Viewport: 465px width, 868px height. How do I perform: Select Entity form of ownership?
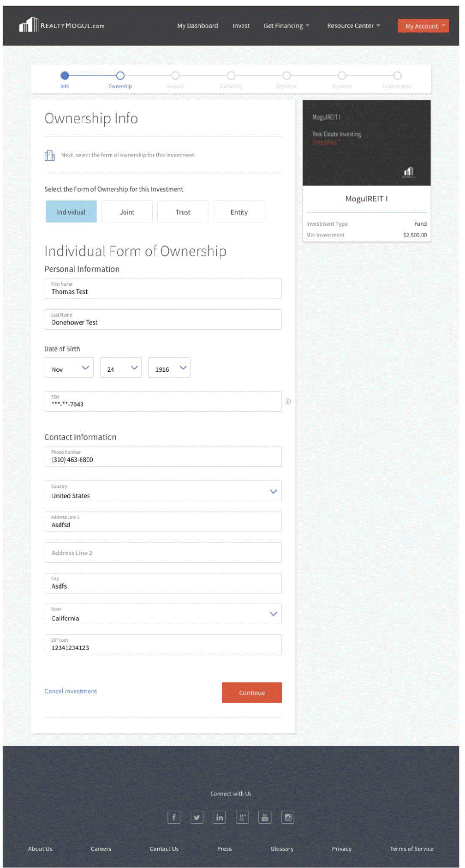[239, 212]
